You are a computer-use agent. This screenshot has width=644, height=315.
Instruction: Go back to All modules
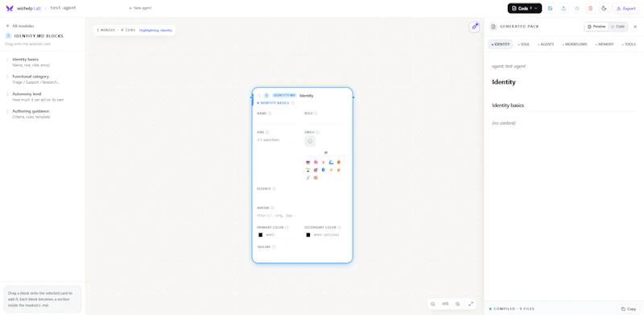[x=20, y=26]
